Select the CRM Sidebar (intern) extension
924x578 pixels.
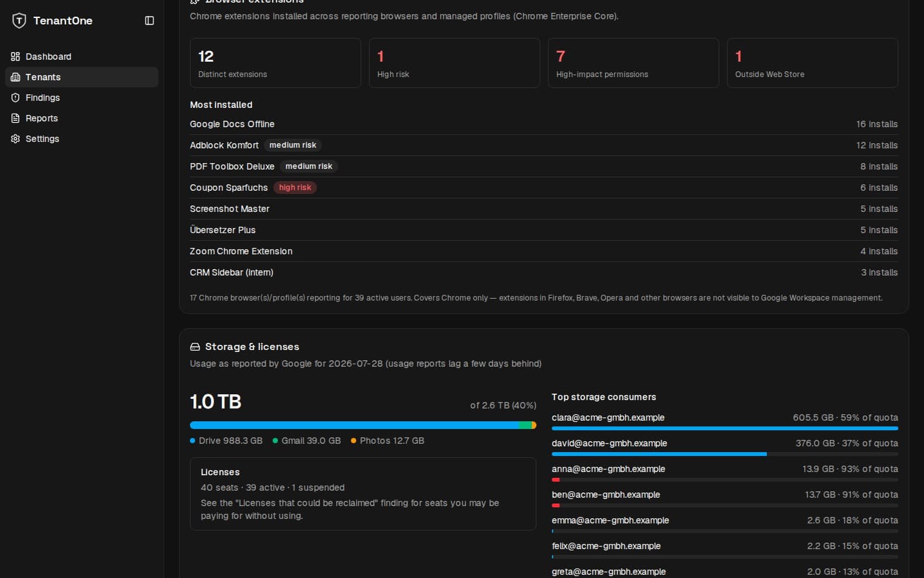(x=232, y=272)
